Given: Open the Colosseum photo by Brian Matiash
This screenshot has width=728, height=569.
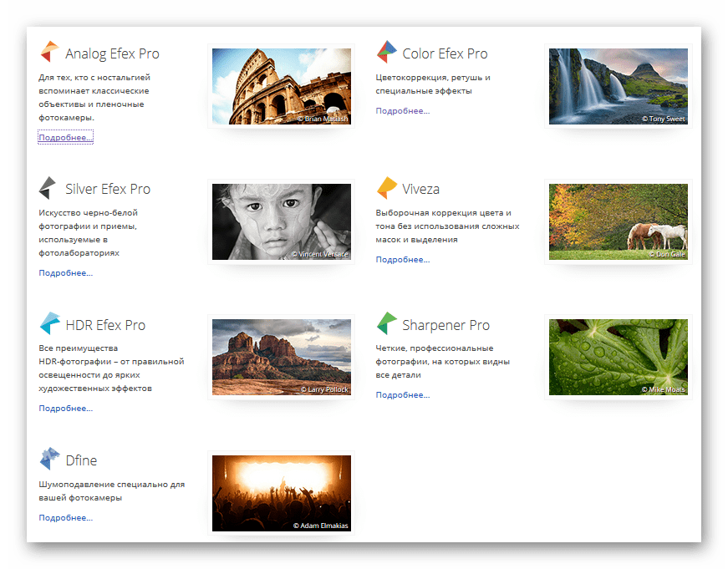Looking at the screenshot, I should click(x=281, y=86).
